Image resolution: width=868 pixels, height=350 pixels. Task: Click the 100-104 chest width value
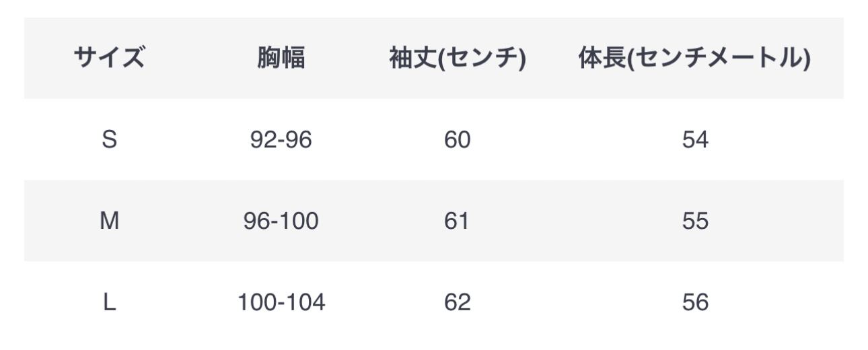click(x=281, y=303)
